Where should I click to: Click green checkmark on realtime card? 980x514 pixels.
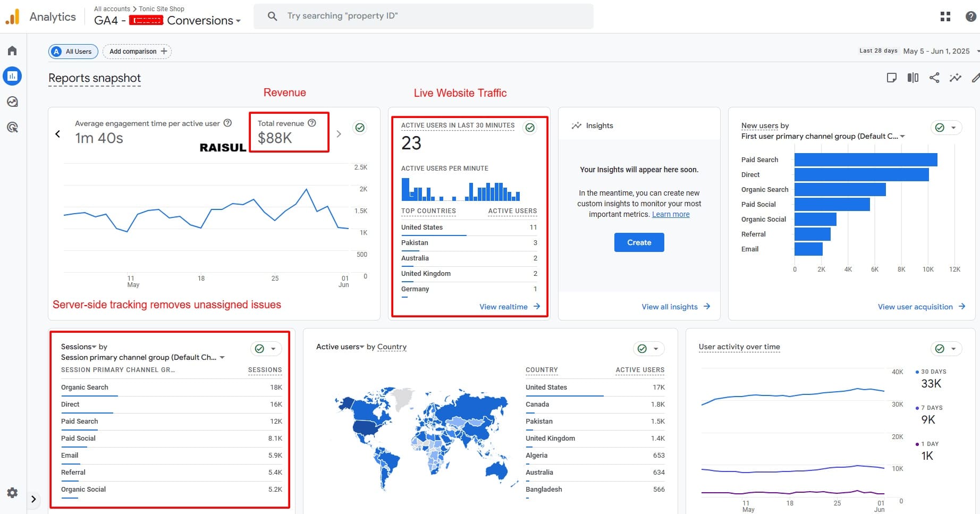click(530, 128)
